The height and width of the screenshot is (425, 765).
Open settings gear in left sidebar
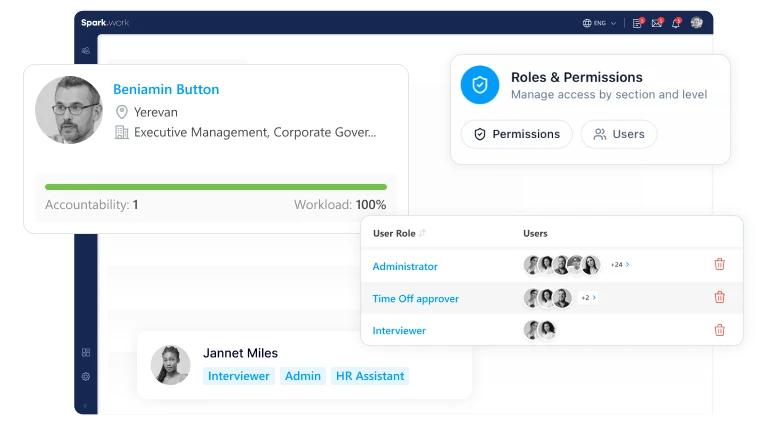tap(86, 377)
